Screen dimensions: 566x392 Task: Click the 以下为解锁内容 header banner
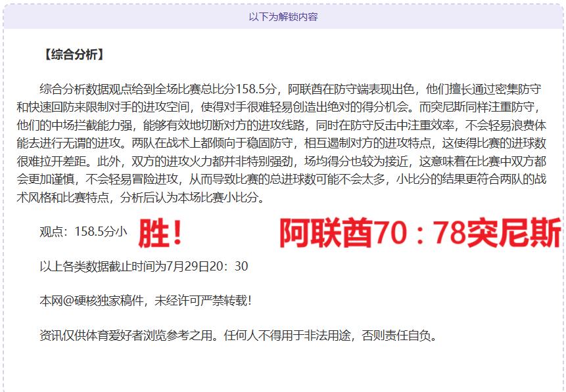tap(283, 16)
